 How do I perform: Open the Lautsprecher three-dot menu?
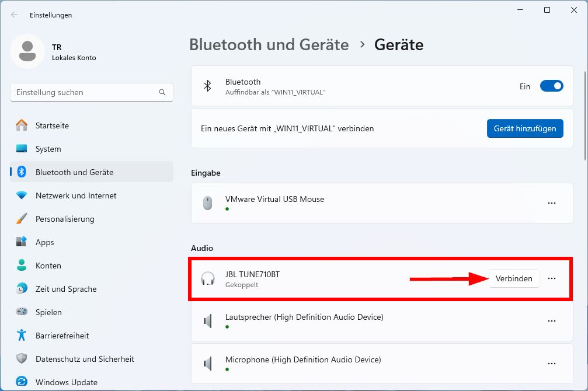552,320
